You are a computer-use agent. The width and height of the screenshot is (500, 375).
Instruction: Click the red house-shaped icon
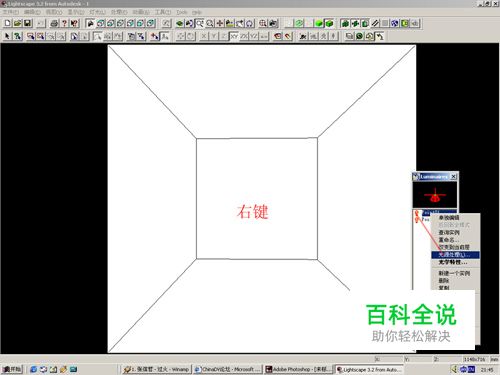coord(277,36)
